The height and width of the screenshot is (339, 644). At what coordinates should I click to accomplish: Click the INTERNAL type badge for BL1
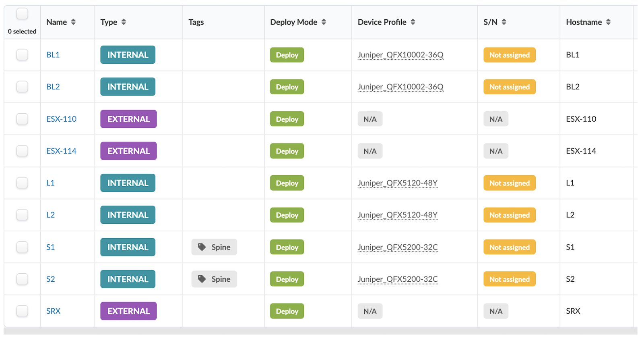click(x=128, y=55)
